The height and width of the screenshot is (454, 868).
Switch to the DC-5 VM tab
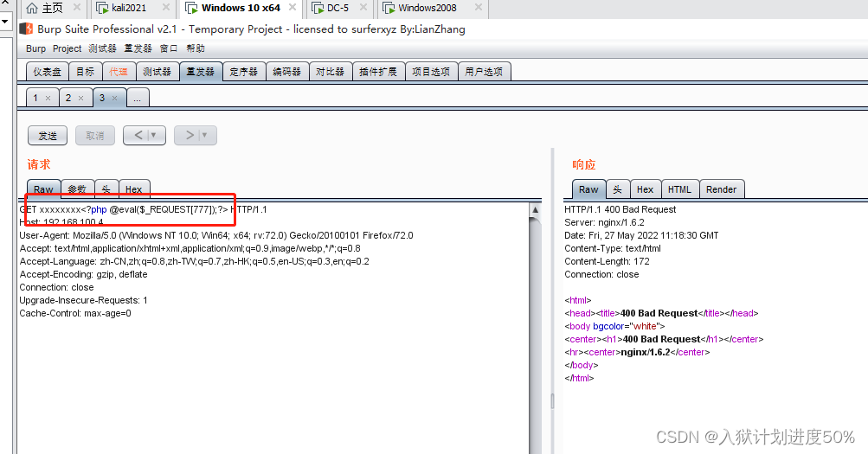click(338, 8)
